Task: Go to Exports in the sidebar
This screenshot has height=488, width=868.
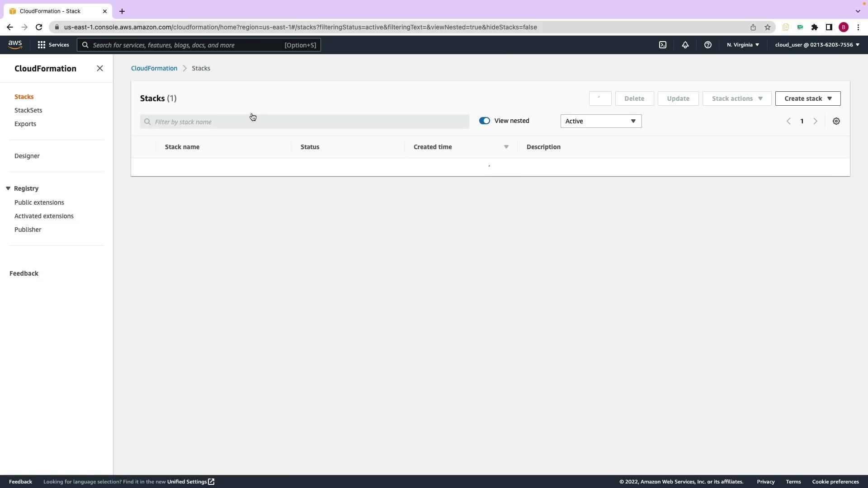Action: 25,124
